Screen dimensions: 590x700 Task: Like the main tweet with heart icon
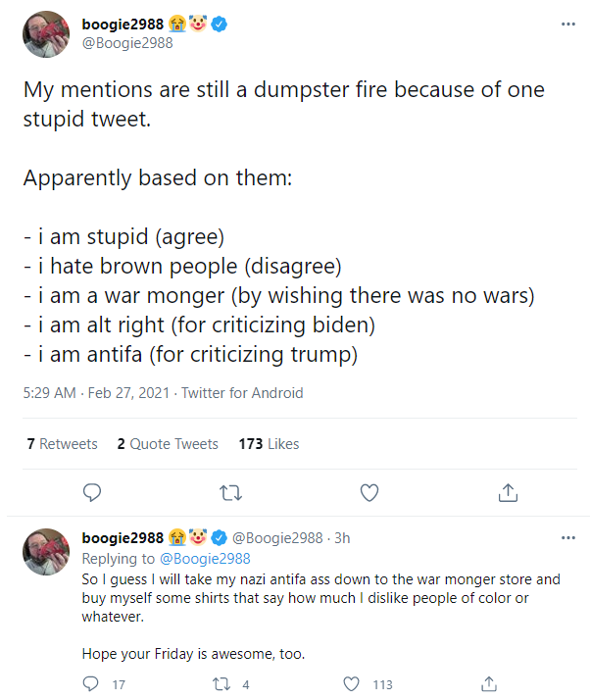(369, 493)
